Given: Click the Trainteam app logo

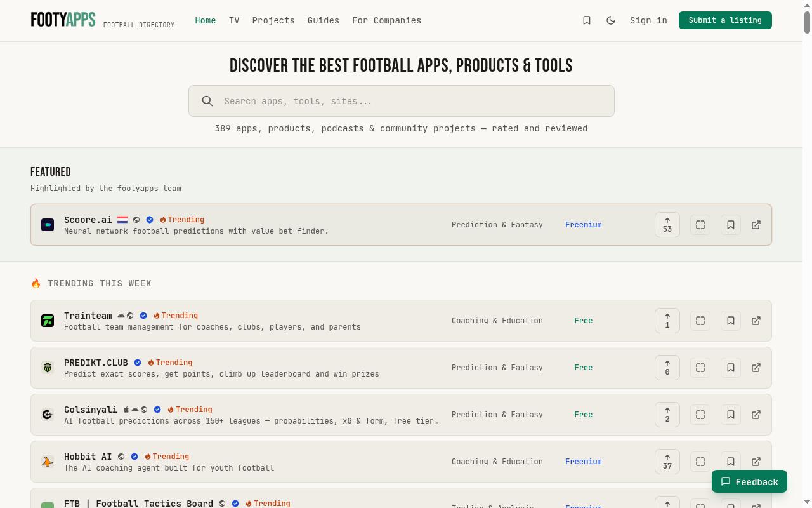Looking at the screenshot, I should pos(48,321).
